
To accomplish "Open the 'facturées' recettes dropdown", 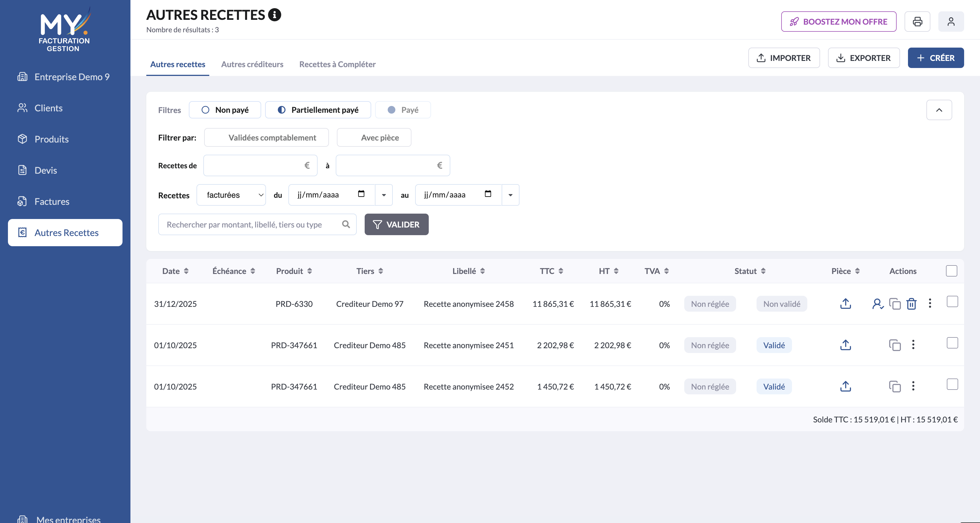I will [231, 195].
